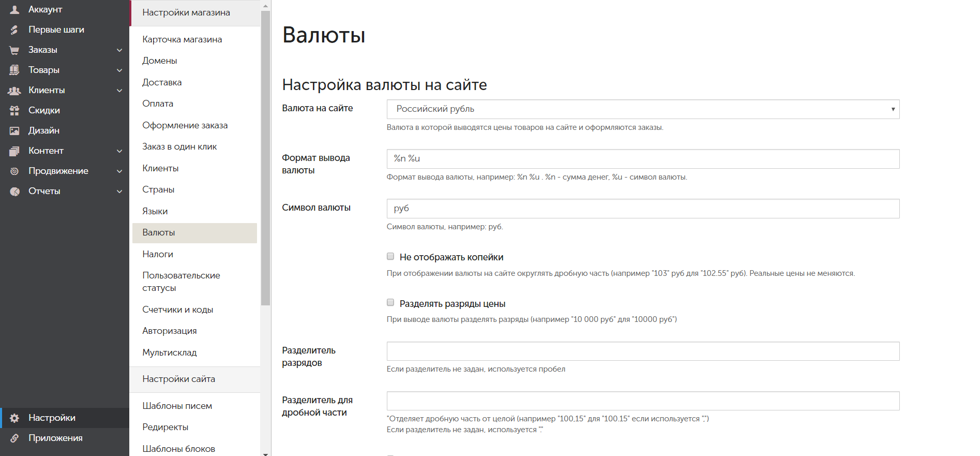
Task: Click the Дизайн image icon
Action: click(14, 130)
